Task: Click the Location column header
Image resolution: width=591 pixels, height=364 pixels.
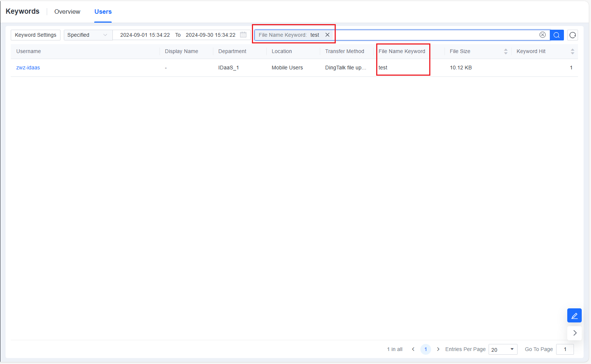Action: click(x=282, y=51)
